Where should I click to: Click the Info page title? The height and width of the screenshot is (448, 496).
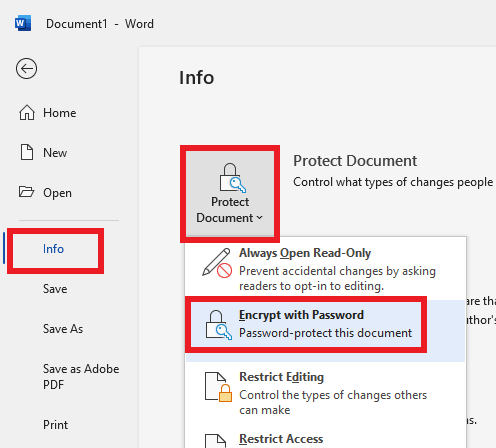coord(197,78)
